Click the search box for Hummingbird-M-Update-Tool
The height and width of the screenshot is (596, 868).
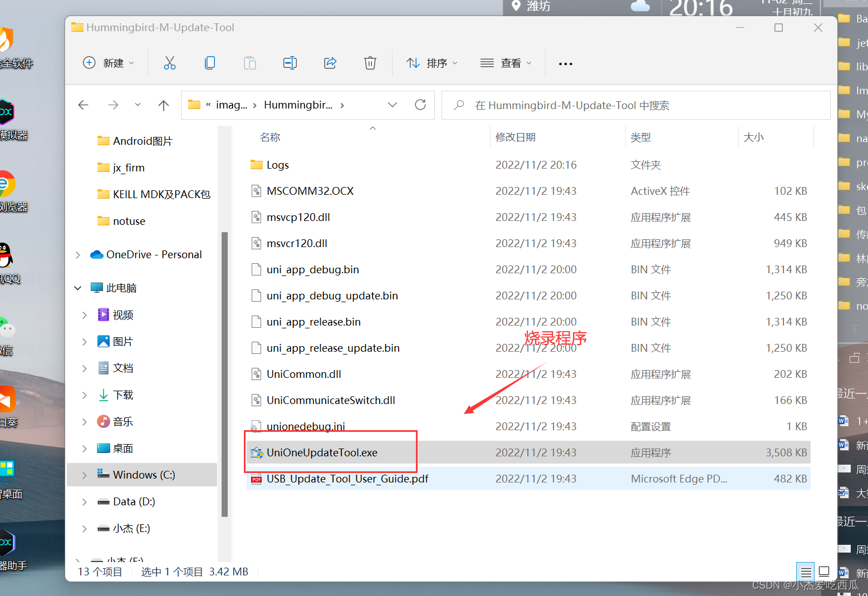click(x=636, y=105)
